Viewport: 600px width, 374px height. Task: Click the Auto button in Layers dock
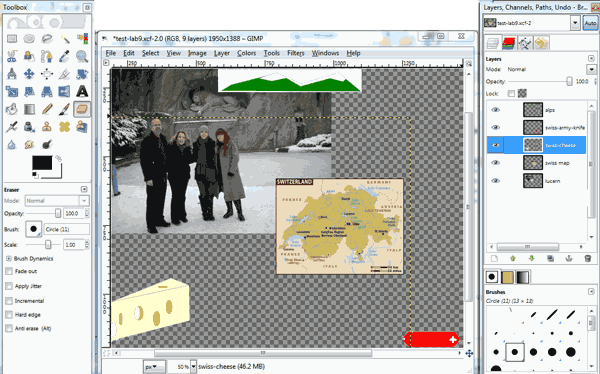[590, 23]
